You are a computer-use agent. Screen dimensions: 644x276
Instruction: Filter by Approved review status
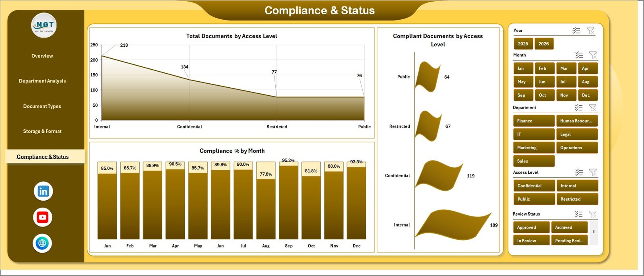(531, 227)
